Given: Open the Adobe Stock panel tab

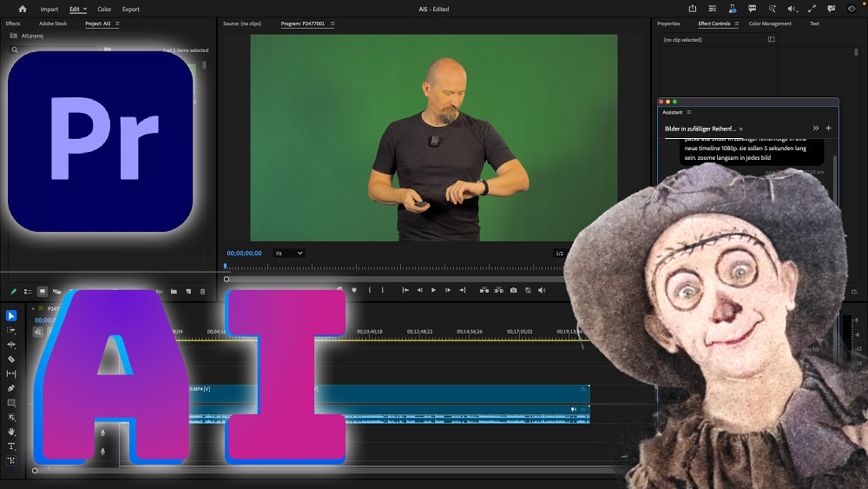Looking at the screenshot, I should [x=53, y=23].
